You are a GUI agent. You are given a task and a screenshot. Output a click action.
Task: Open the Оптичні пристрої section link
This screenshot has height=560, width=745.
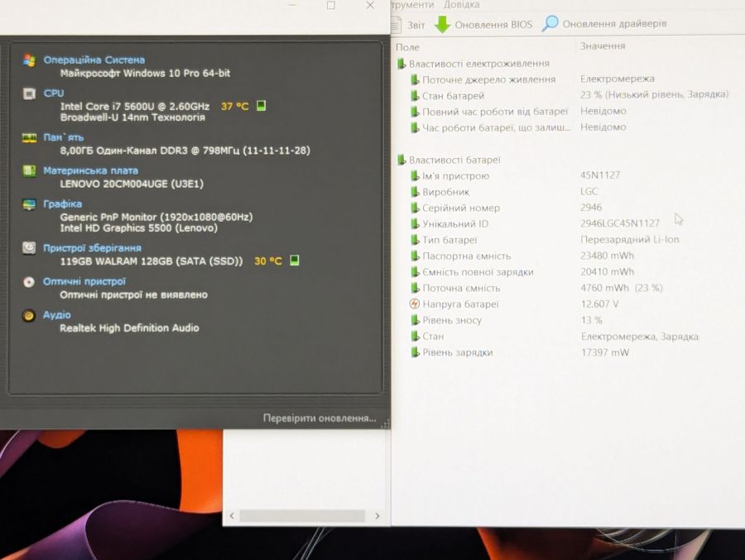(x=84, y=281)
